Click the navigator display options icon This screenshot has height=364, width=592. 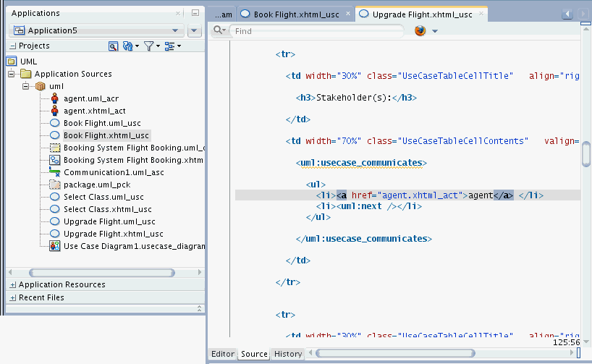(169, 46)
